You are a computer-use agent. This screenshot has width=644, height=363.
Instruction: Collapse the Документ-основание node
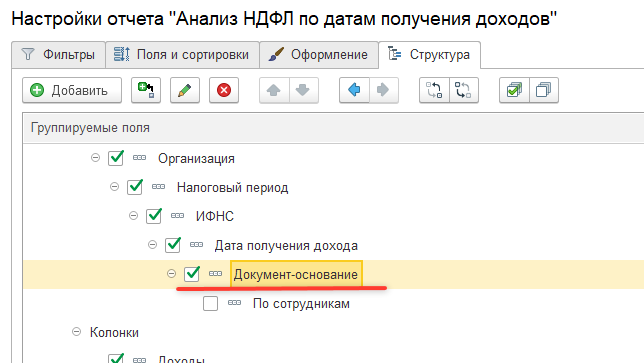[x=171, y=273]
